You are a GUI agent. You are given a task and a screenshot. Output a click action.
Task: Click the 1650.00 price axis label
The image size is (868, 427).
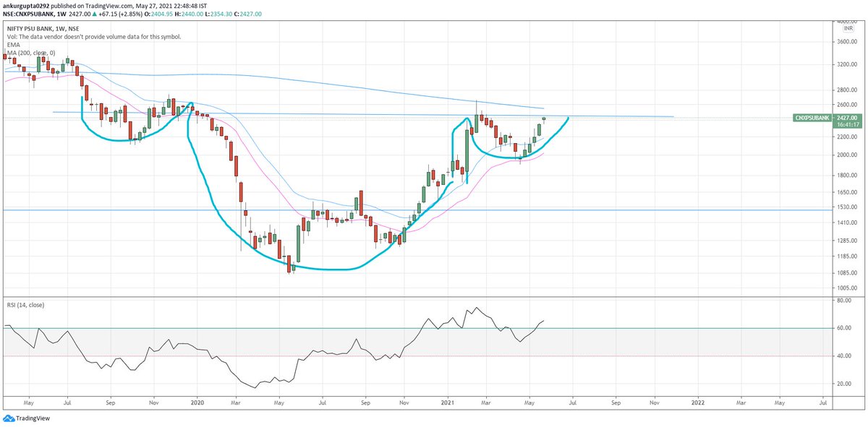click(x=847, y=192)
